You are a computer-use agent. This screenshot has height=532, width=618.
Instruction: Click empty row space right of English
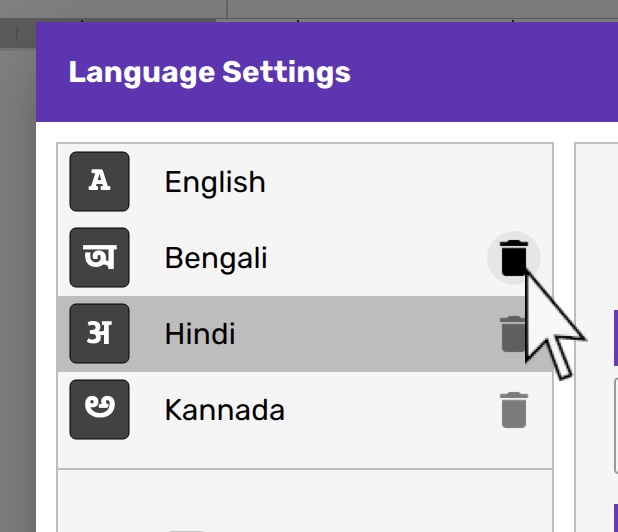(400, 182)
